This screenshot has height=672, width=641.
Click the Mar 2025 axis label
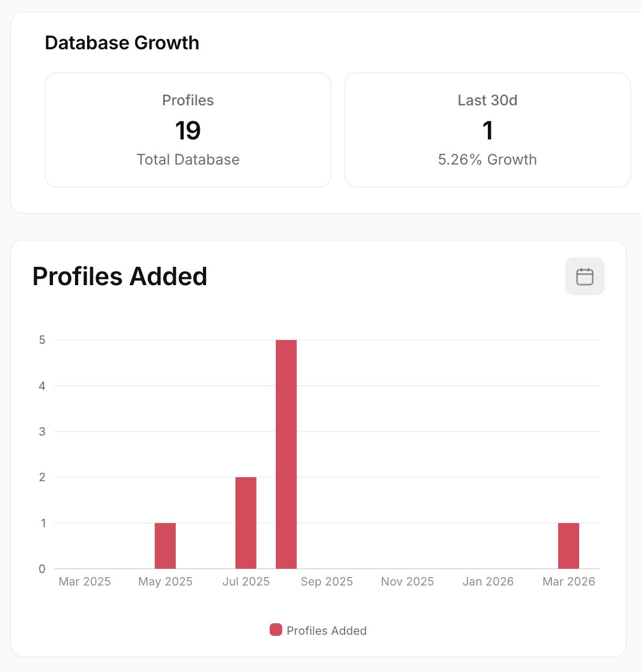(x=84, y=581)
